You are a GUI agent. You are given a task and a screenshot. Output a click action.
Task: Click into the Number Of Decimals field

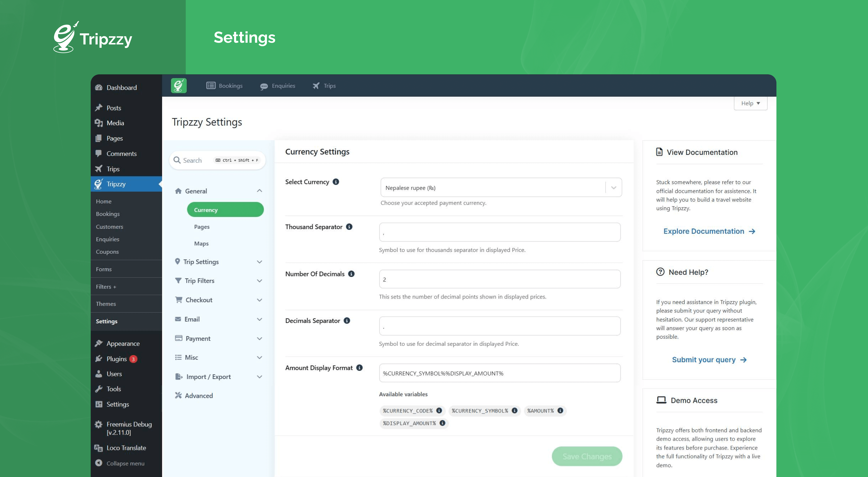[x=500, y=279]
